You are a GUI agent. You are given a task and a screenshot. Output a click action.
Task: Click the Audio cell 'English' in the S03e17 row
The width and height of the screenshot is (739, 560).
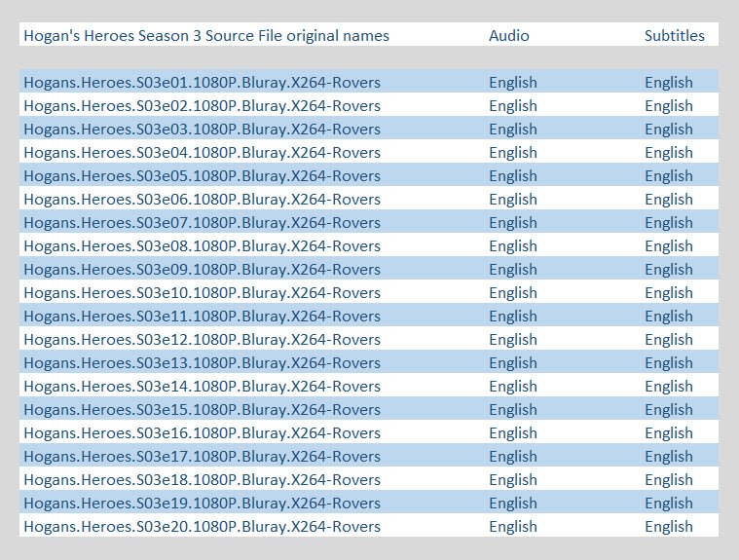click(513, 457)
